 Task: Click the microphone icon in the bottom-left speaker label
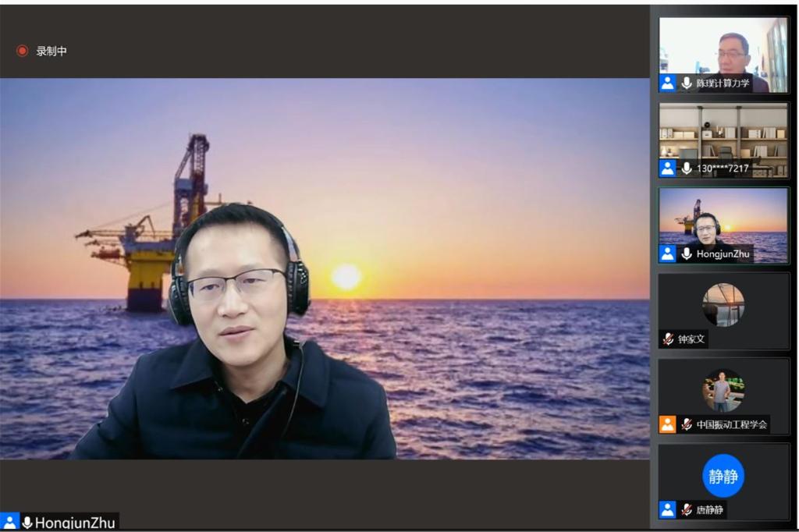(27, 523)
